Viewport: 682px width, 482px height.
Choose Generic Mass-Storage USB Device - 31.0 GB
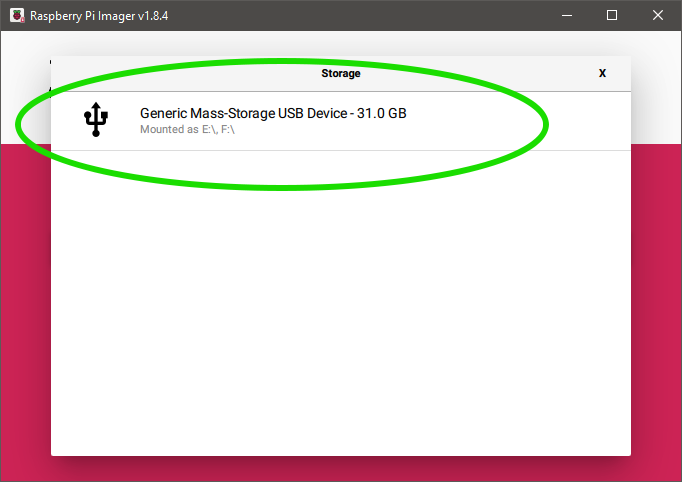[341, 121]
